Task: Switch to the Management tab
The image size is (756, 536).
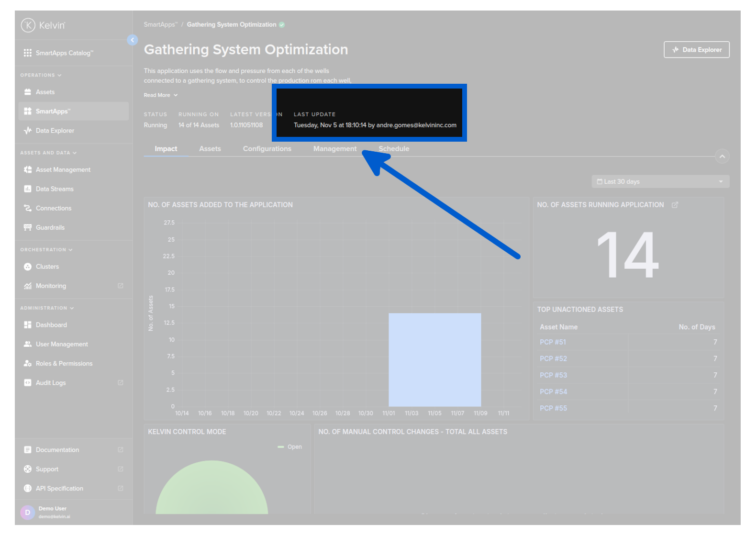Action: click(334, 149)
